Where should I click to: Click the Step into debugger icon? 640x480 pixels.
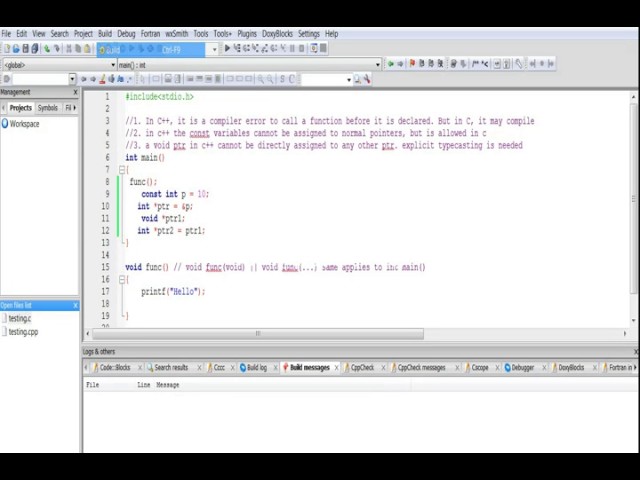(x=256, y=49)
